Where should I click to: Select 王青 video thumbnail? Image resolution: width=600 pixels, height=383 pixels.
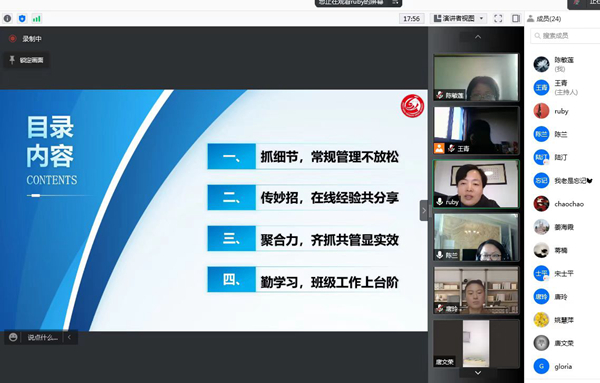(x=476, y=130)
